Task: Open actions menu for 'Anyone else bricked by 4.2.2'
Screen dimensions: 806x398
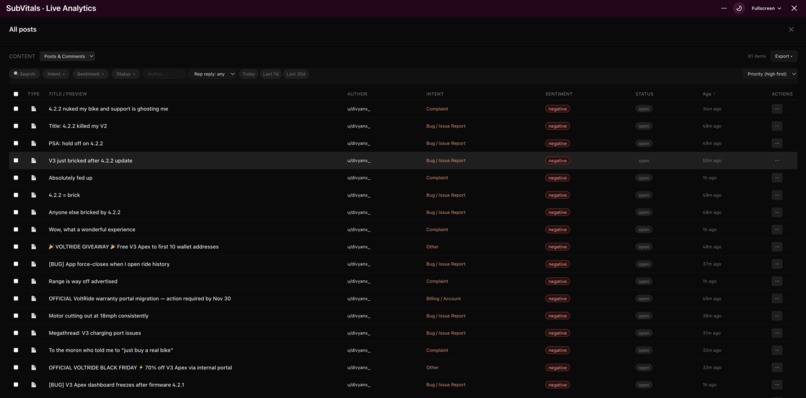Action: click(x=777, y=212)
